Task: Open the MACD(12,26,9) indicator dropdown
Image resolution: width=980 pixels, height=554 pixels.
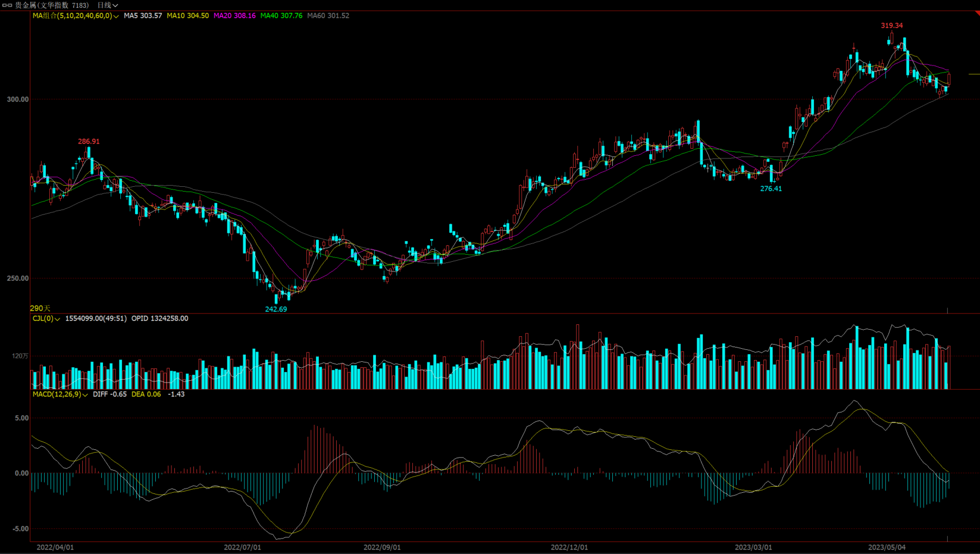Action: pos(60,394)
